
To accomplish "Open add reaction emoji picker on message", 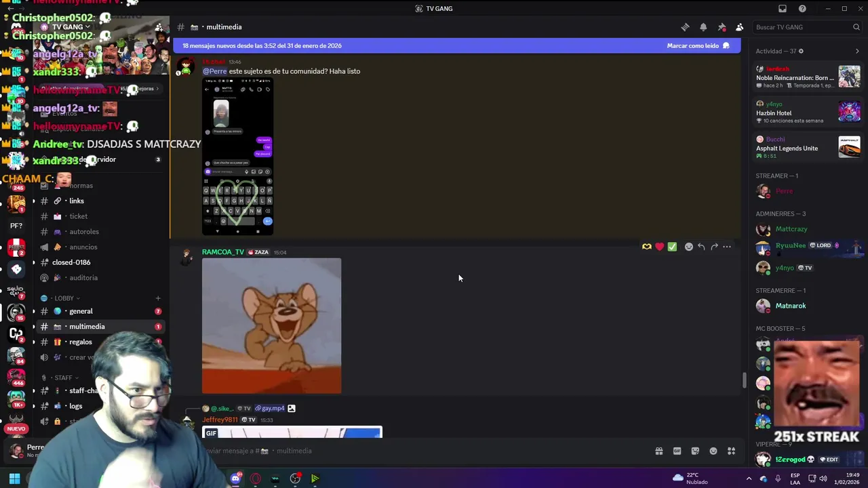I will [688, 247].
